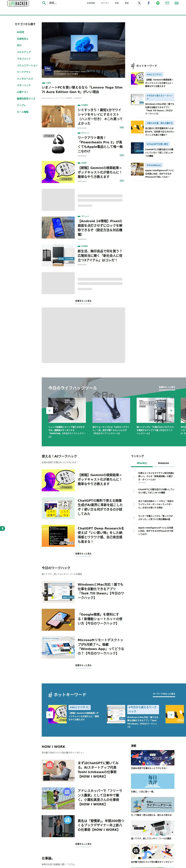Select the マネジメント category
The height and width of the screenshot is (868, 186).
coord(24,59)
